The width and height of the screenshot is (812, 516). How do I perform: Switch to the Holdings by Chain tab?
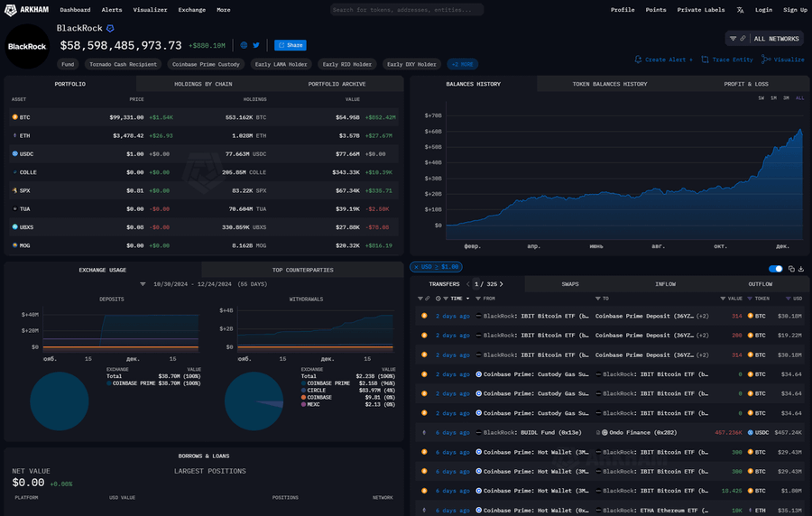(203, 84)
